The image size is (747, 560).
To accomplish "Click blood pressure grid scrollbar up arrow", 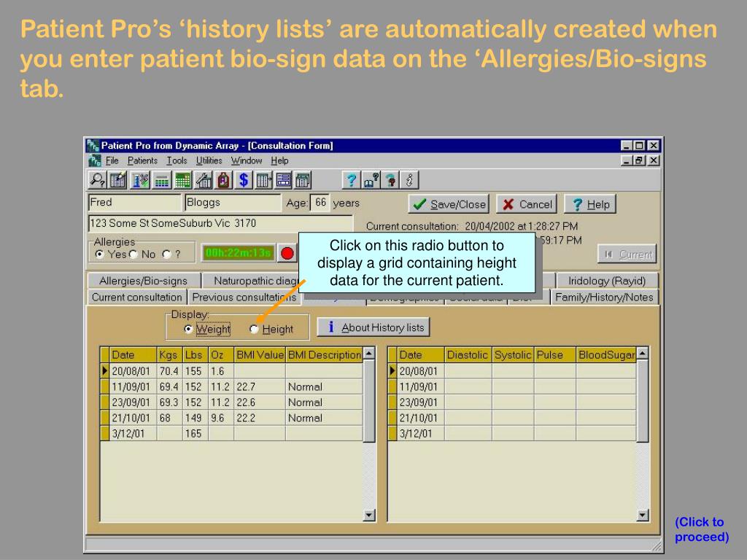I will [642, 354].
